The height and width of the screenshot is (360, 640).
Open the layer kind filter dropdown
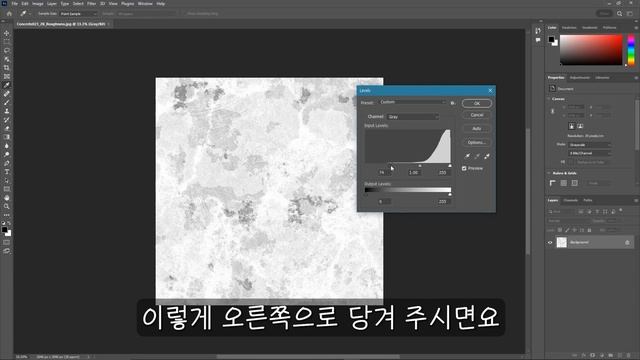point(562,211)
